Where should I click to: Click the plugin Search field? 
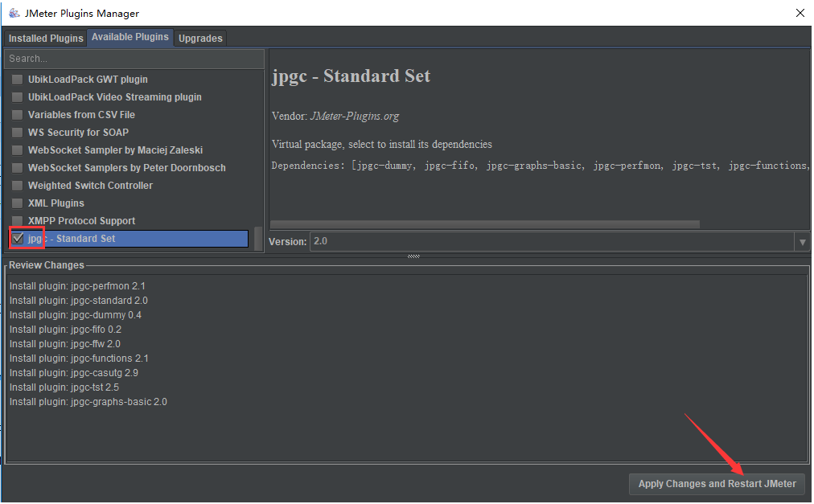tap(134, 59)
